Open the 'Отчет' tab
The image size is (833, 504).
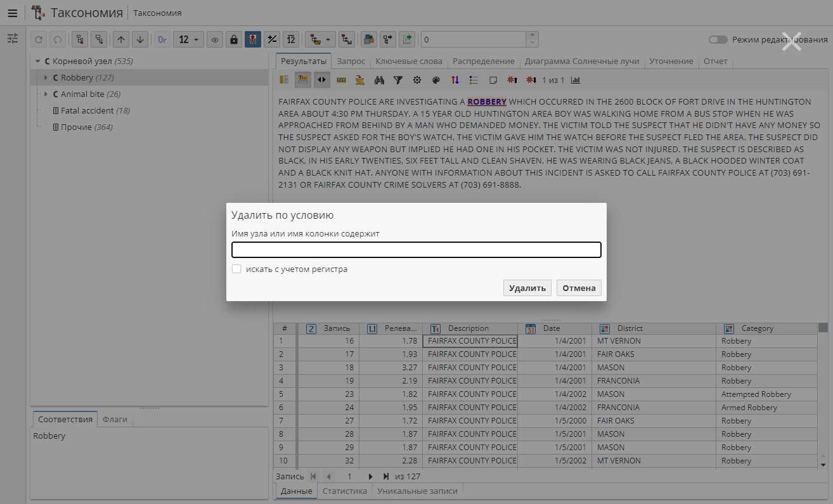coord(716,61)
